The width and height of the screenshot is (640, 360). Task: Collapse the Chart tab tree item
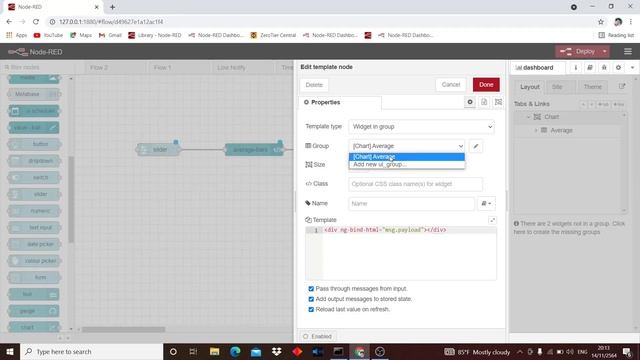pyautogui.click(x=528, y=117)
